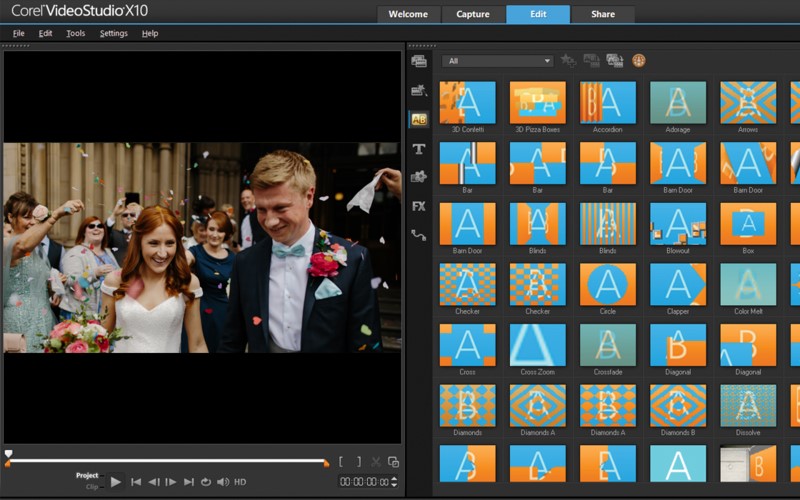Toggle repeat playback loop

(206, 482)
